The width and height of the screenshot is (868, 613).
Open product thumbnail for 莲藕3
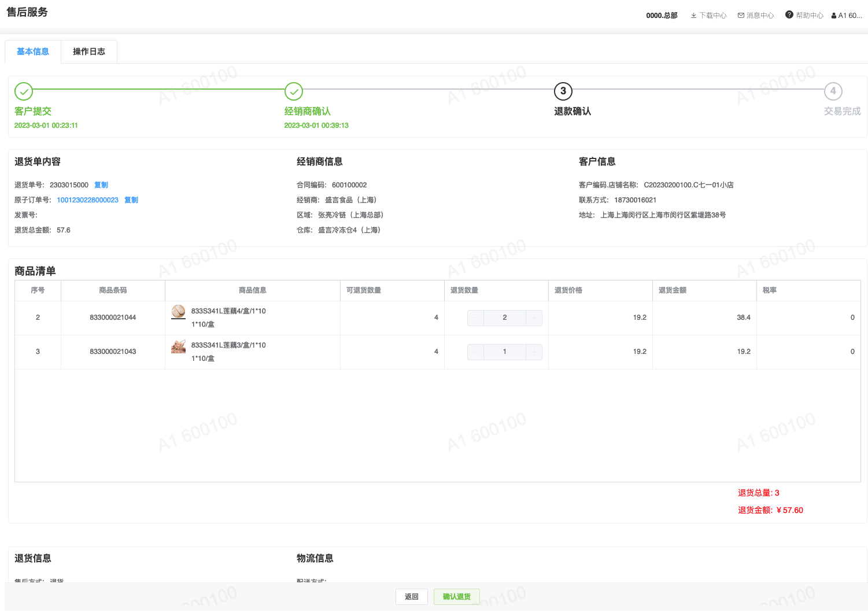click(179, 346)
